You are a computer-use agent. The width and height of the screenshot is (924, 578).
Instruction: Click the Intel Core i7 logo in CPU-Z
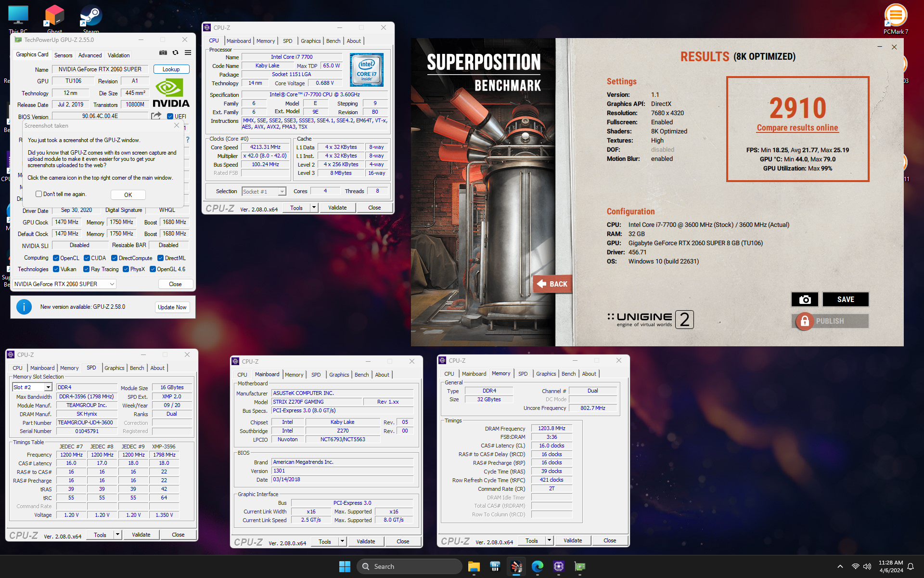367,70
